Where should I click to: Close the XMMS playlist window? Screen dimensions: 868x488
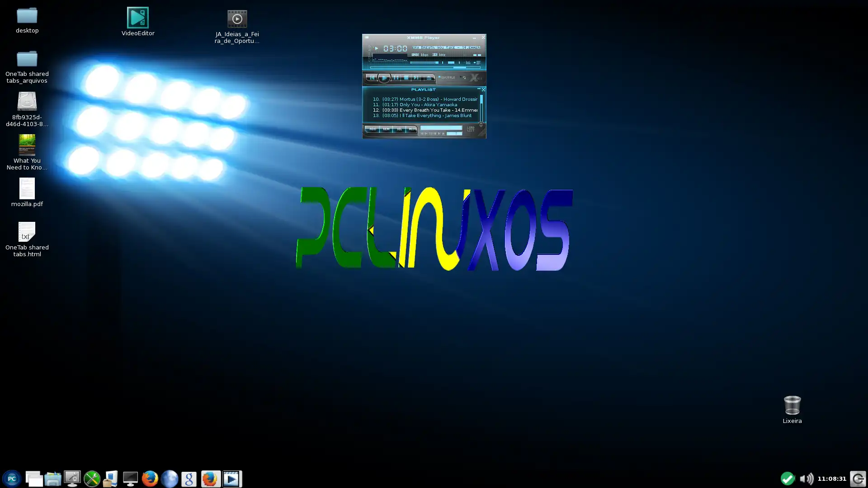tap(483, 89)
